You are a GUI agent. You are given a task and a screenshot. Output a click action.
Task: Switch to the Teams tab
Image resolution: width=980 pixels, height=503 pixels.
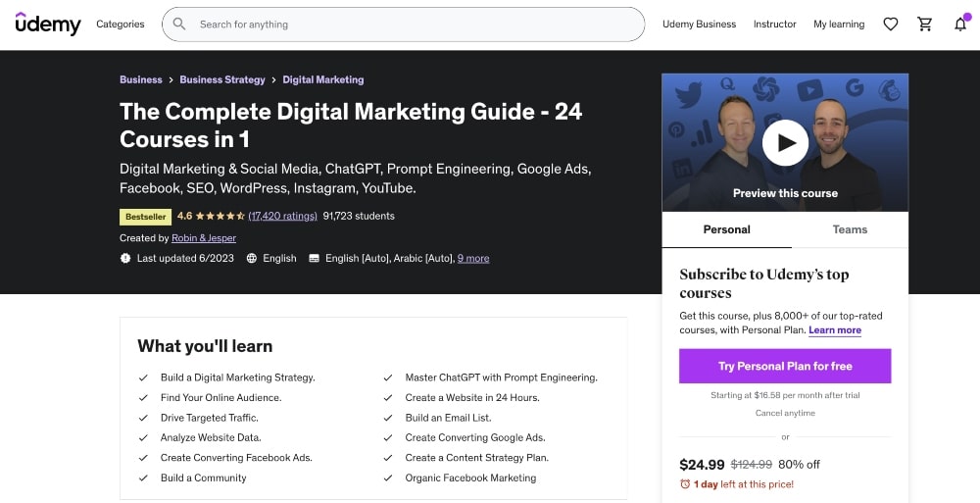click(850, 229)
